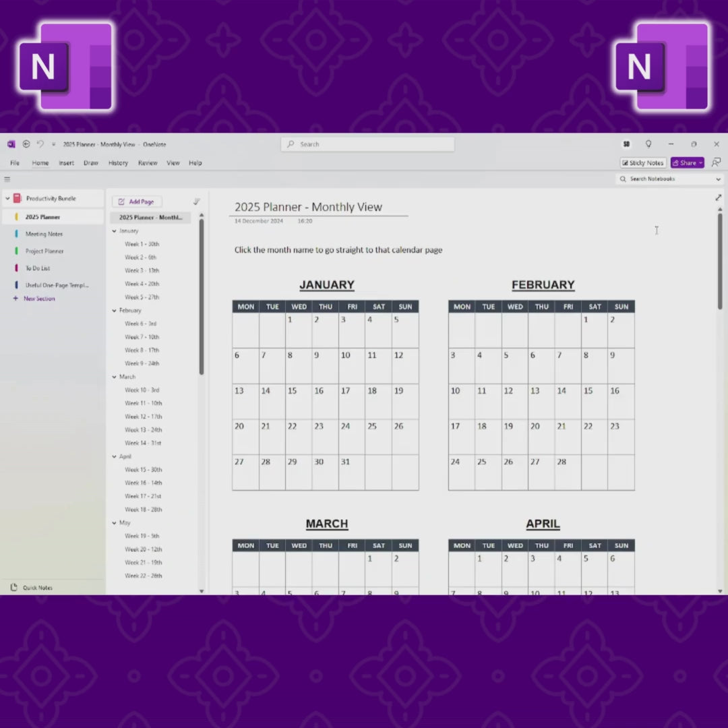The width and height of the screenshot is (728, 728).
Task: Open the SB account avatar menu
Action: coord(626,144)
